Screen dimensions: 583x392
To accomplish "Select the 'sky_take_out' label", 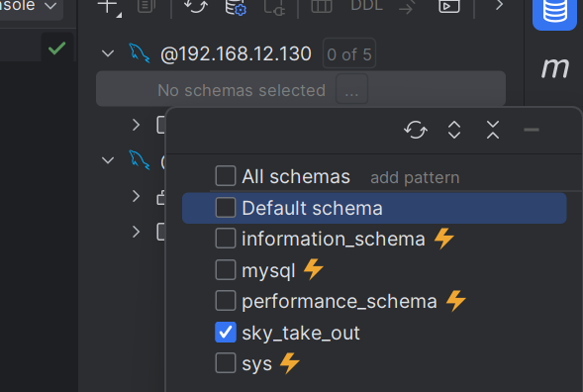I will (x=301, y=333).
